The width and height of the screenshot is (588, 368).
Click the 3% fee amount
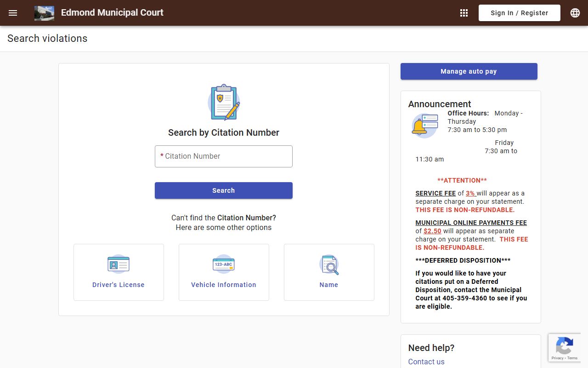click(470, 193)
